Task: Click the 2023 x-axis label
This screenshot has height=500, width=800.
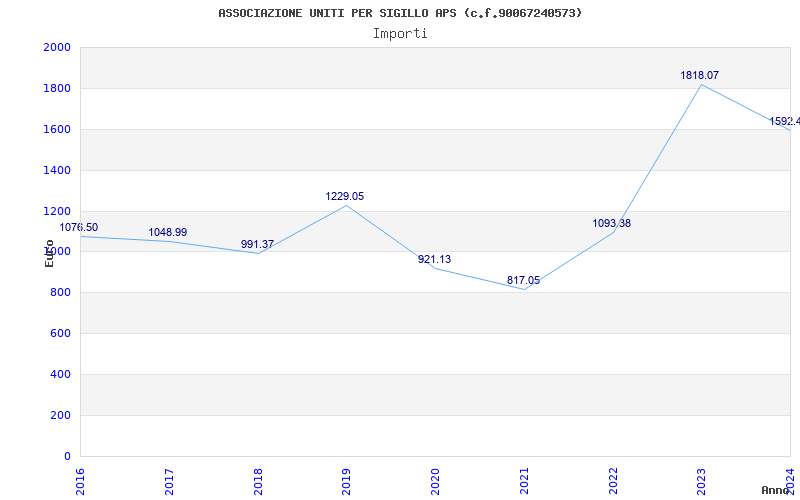Action: pyautogui.click(x=702, y=481)
